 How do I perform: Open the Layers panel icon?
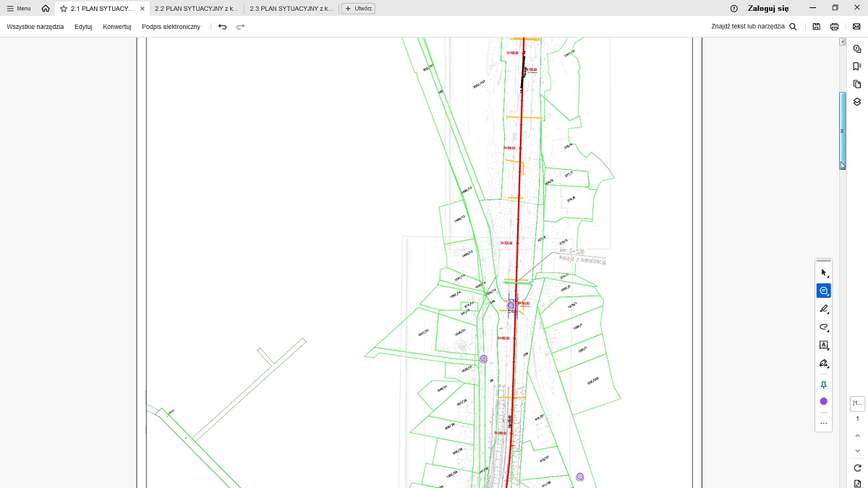pyautogui.click(x=857, y=102)
